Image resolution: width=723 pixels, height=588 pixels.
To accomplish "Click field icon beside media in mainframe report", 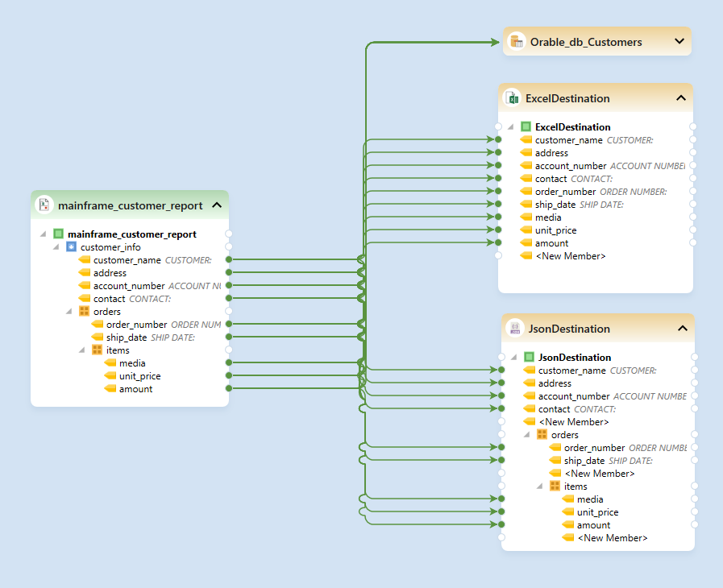I will click(110, 362).
